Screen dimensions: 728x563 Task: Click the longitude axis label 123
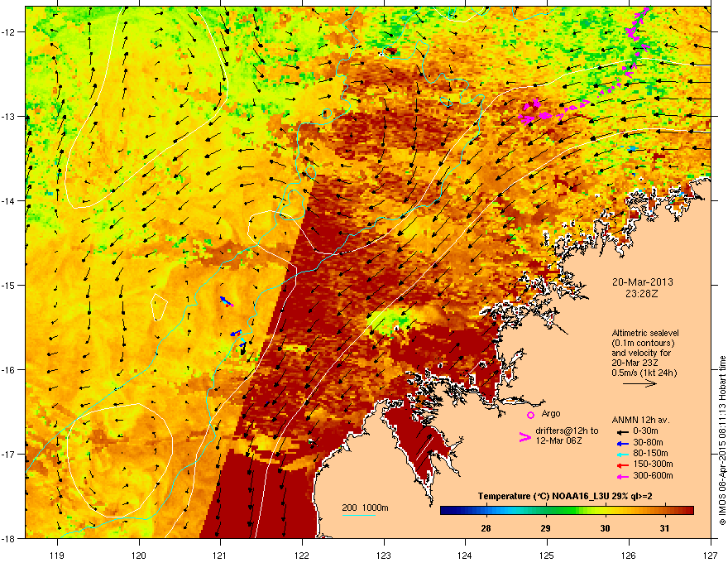coord(384,556)
